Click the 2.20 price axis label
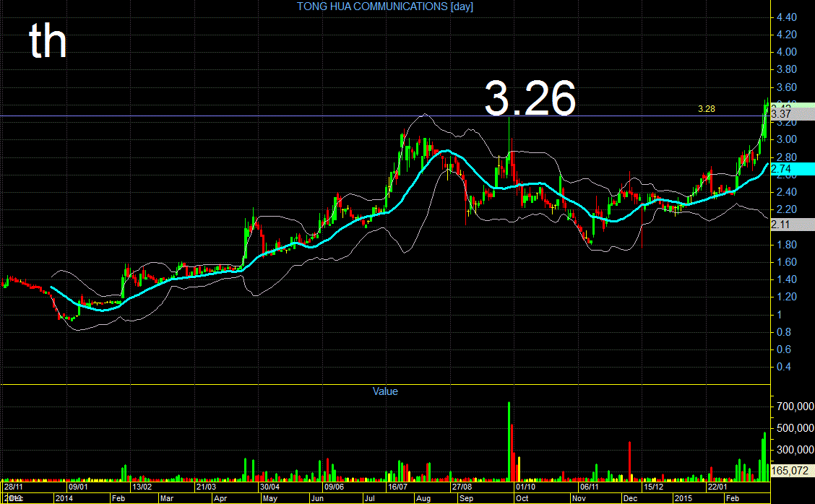The image size is (815, 504). pos(786,209)
